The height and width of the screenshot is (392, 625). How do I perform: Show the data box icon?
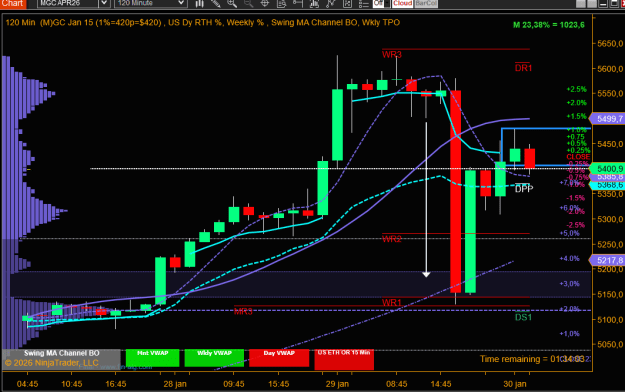click(281, 4)
